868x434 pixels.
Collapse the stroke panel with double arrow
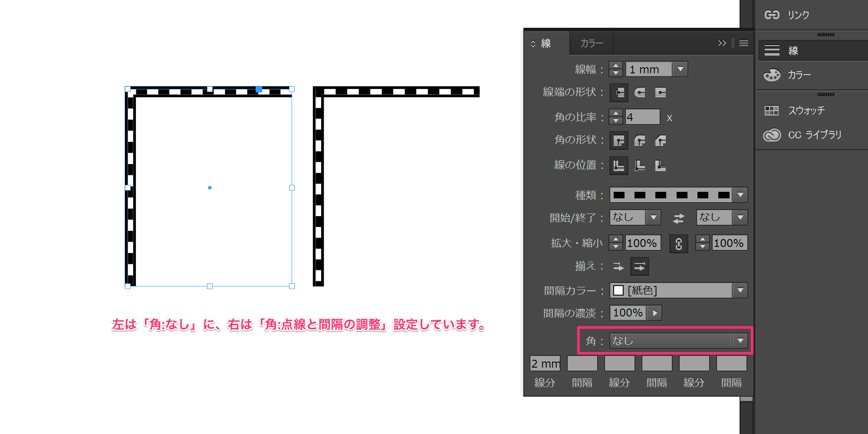pyautogui.click(x=722, y=43)
